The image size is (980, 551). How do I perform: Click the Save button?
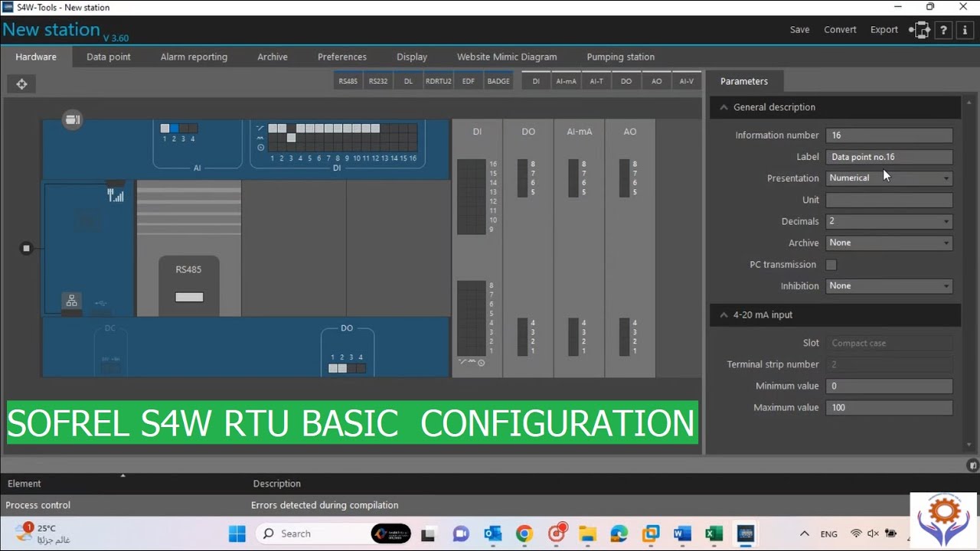[800, 30]
